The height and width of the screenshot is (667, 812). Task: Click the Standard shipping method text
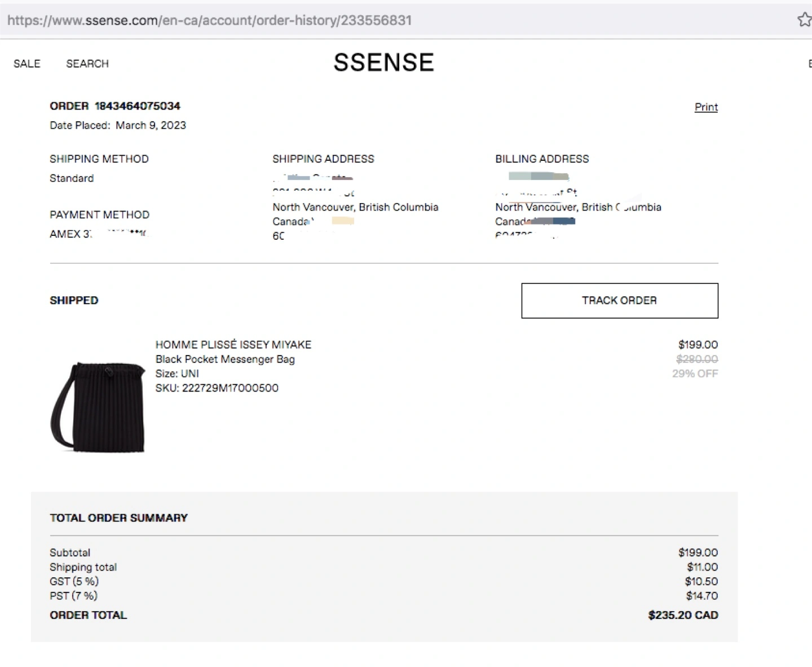(72, 178)
